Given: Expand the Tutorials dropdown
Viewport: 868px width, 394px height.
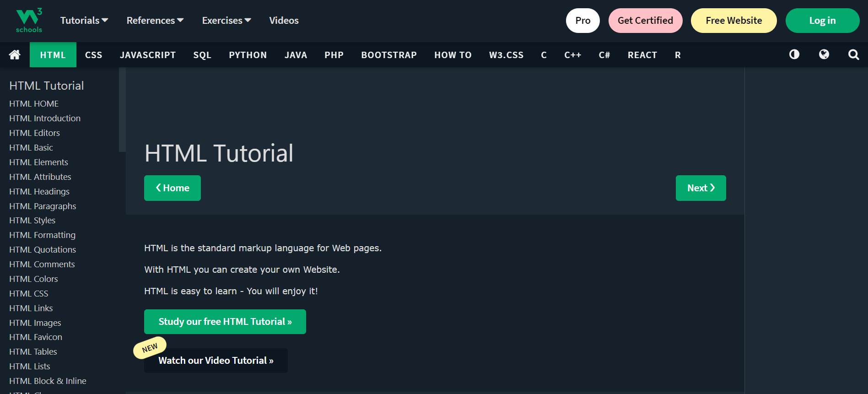Looking at the screenshot, I should pos(84,21).
